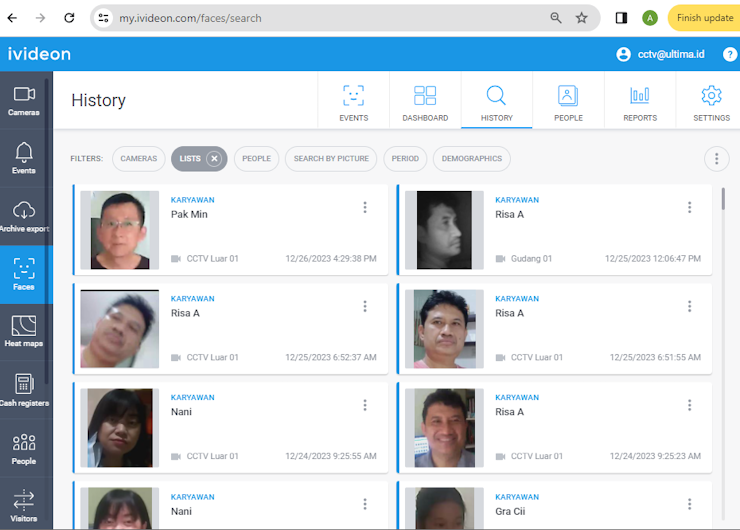The width and height of the screenshot is (740, 530).
Task: Click the name Gra Cii
Action: tap(510, 511)
